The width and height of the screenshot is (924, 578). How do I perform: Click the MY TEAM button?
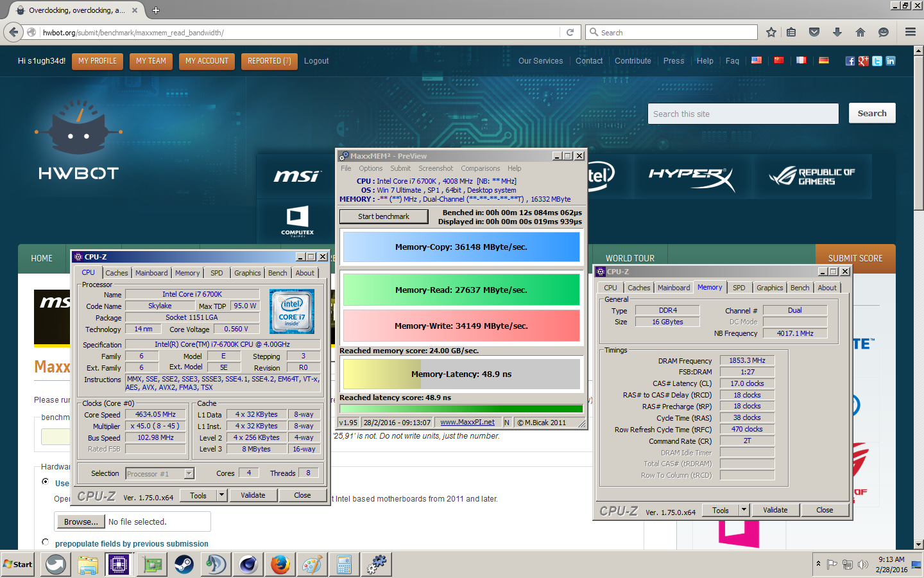151,61
